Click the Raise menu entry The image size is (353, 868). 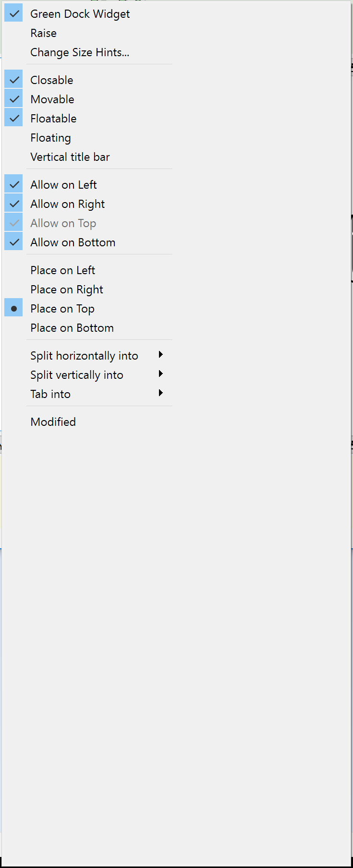click(x=43, y=33)
